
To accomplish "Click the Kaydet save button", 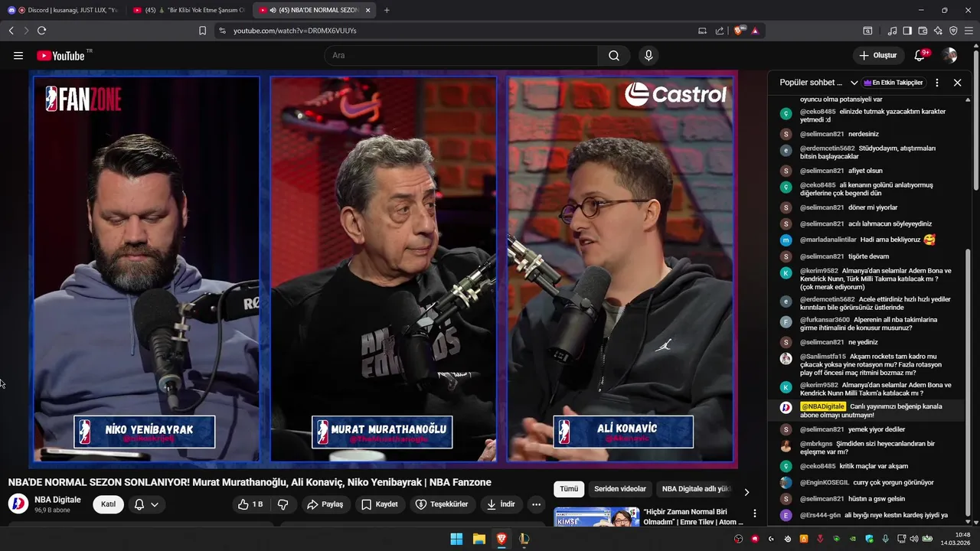I will point(379,504).
